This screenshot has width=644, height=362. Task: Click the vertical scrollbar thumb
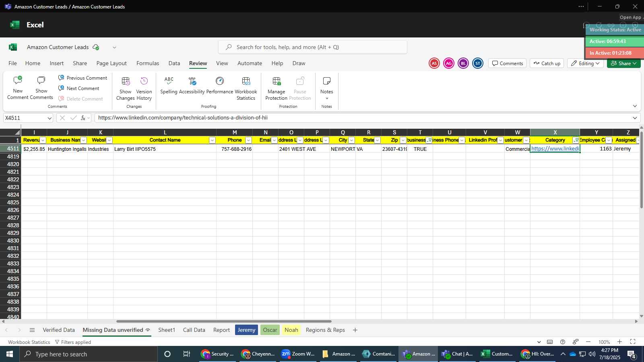click(642, 170)
